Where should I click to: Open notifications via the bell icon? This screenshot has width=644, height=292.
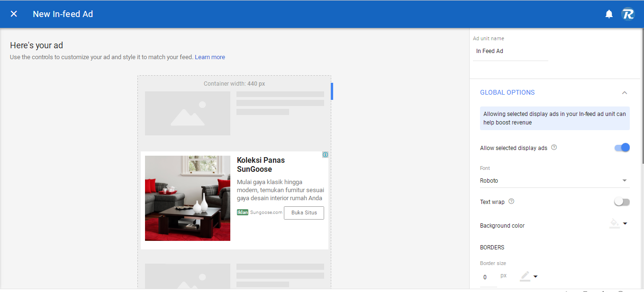(609, 14)
